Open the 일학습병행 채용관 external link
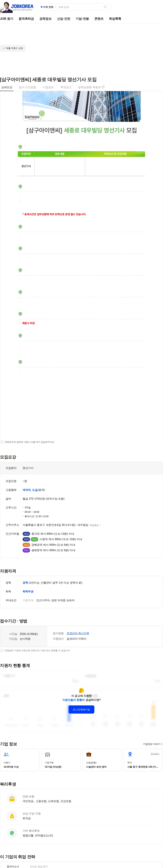This screenshot has width=163, height=868. [x=91, y=87]
